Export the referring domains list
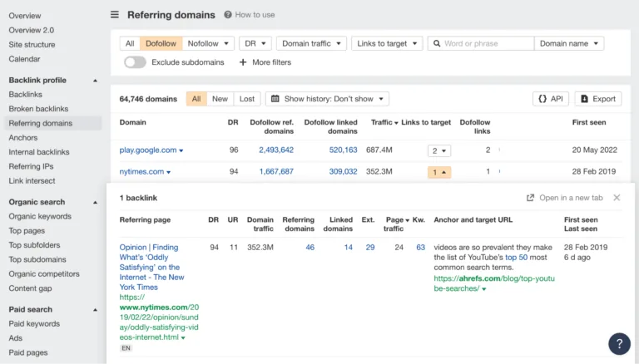639x364 pixels. pyautogui.click(x=598, y=99)
